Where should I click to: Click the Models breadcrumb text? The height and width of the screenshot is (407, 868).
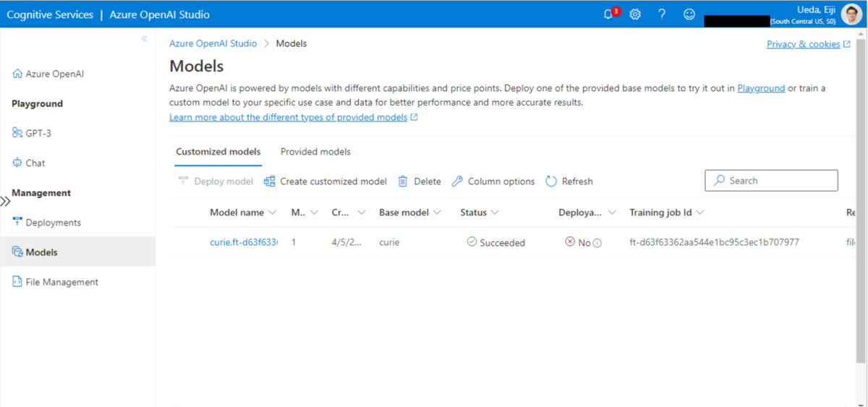(292, 43)
